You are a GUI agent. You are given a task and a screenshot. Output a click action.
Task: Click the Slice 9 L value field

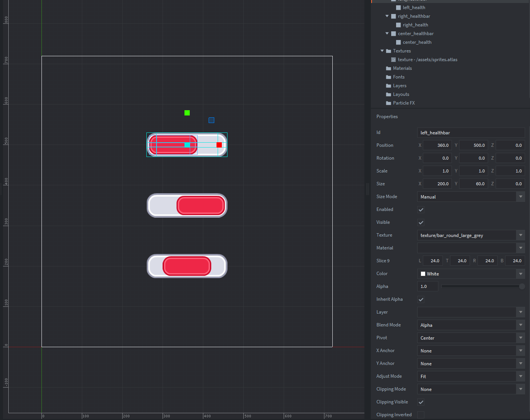click(x=433, y=261)
